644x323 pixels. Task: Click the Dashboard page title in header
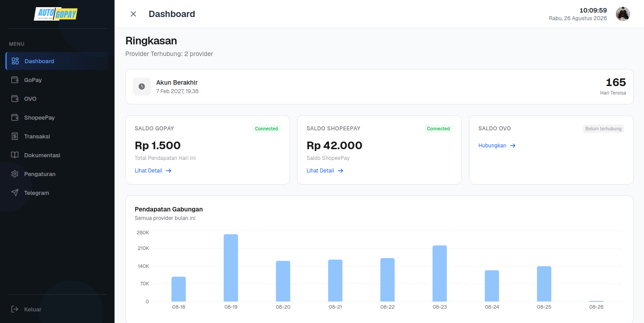172,14
